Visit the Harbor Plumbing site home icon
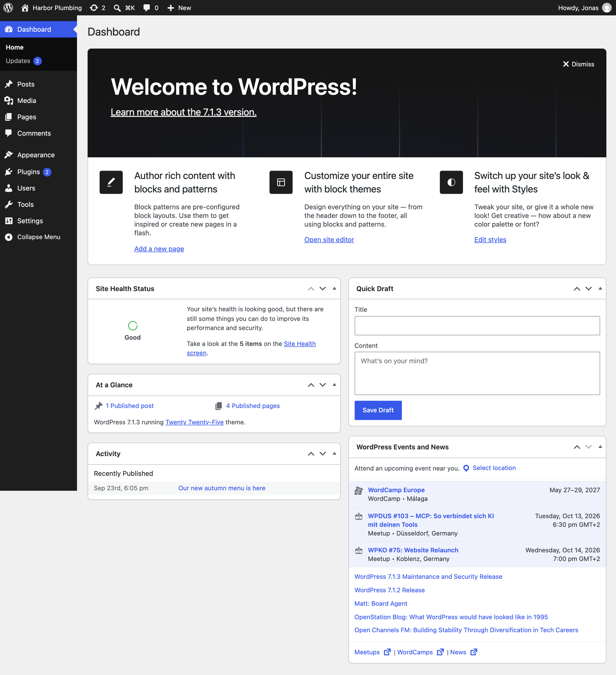 pyautogui.click(x=25, y=8)
